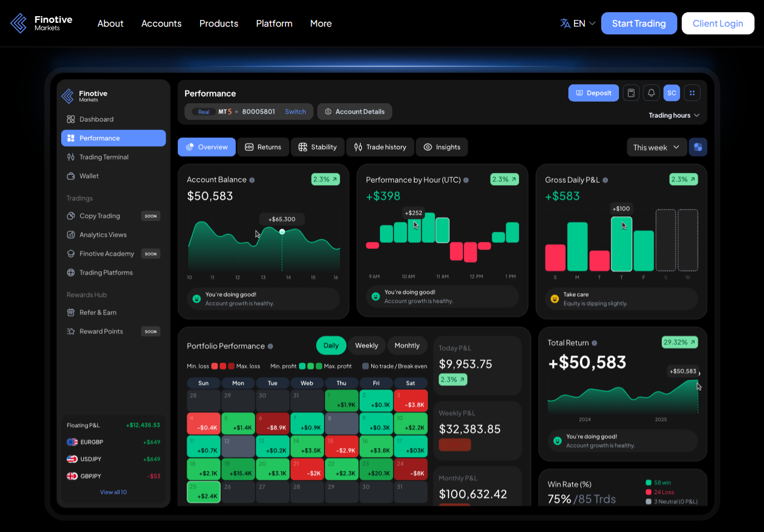Click the Dashboard sidebar icon

click(x=71, y=119)
